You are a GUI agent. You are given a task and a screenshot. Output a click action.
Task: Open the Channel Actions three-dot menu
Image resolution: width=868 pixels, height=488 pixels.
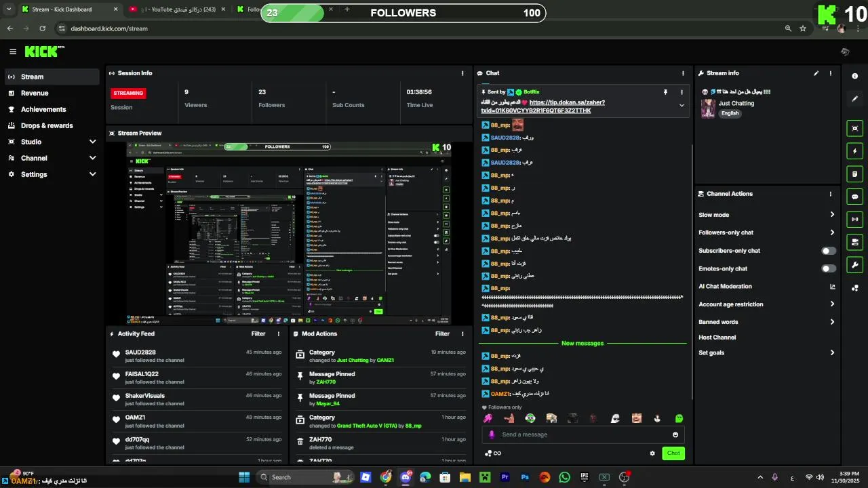point(831,194)
